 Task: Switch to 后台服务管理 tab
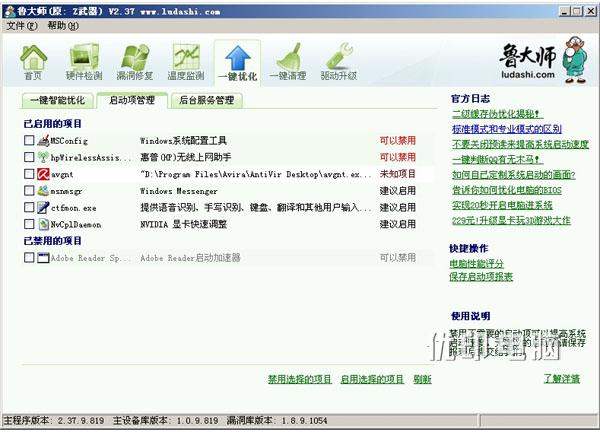point(206,101)
